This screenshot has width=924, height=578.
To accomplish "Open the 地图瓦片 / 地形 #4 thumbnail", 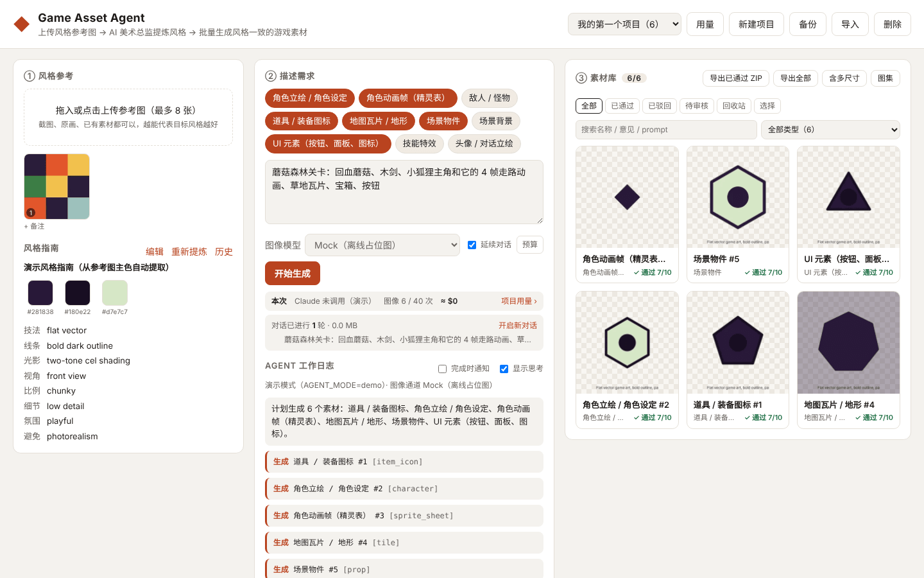I will pyautogui.click(x=848, y=342).
